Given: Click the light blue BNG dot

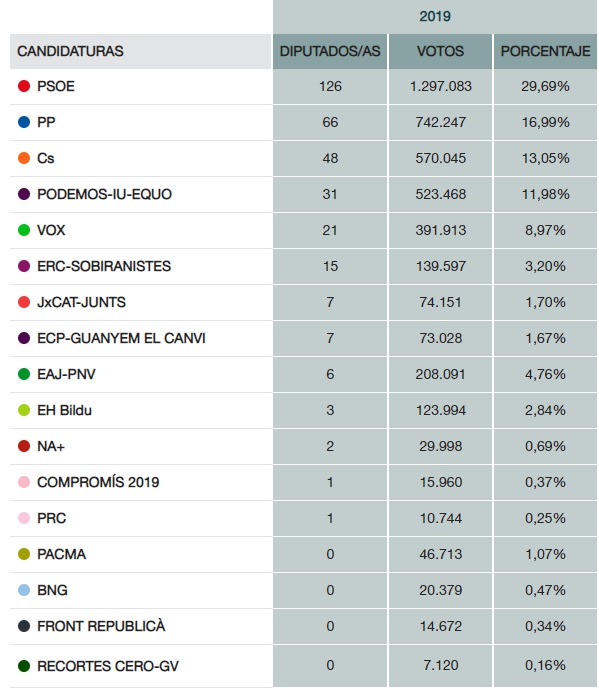Looking at the screenshot, I should pyautogui.click(x=24, y=590).
